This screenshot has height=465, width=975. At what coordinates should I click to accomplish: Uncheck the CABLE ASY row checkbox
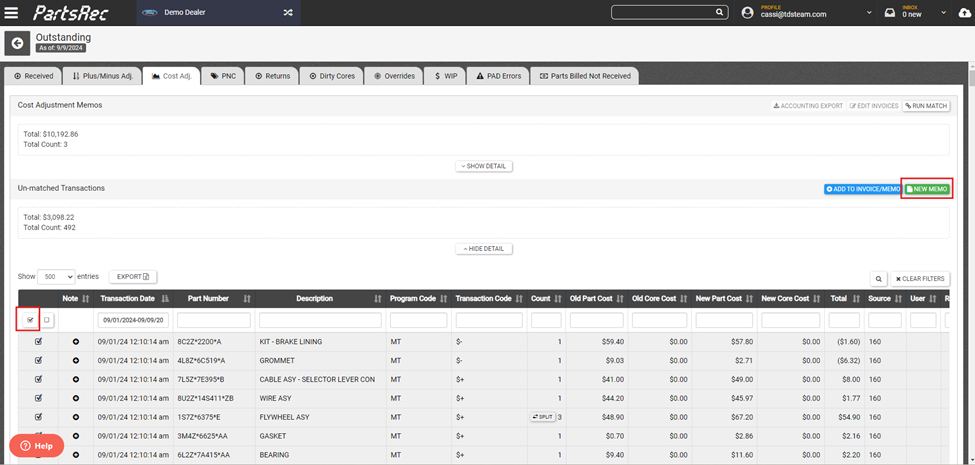pos(38,379)
